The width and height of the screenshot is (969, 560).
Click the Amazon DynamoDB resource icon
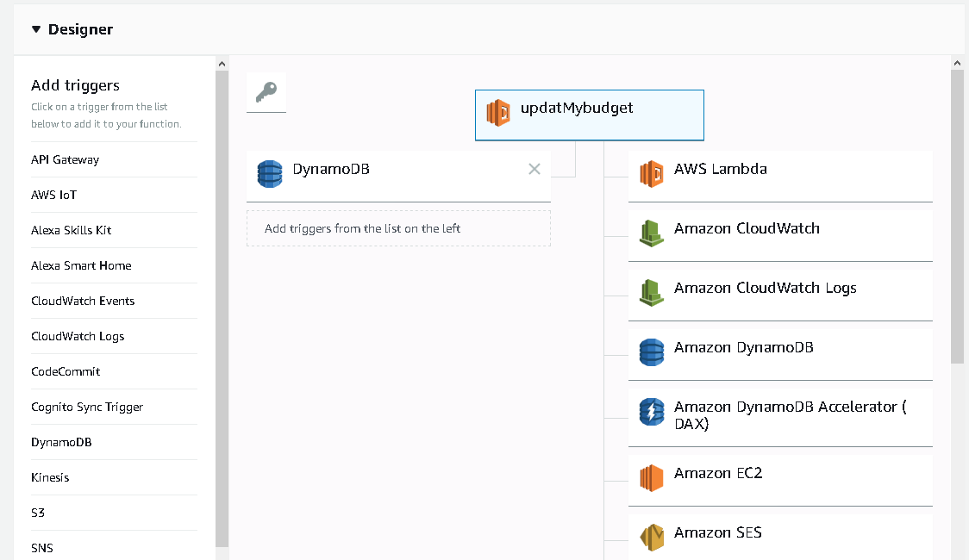(x=652, y=352)
